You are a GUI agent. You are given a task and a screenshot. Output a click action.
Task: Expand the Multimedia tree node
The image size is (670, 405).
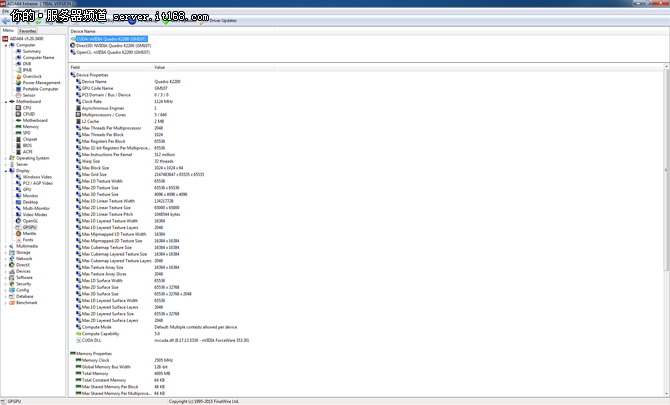[x=6, y=246]
